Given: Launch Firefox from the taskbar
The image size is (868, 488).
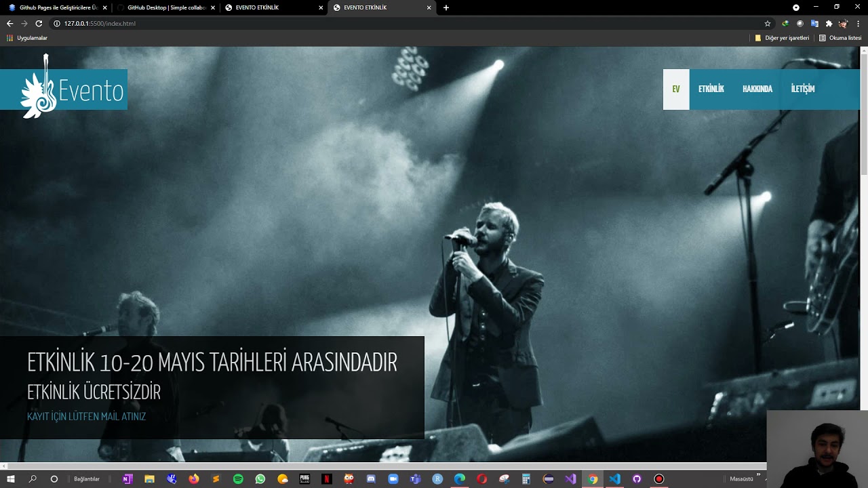Looking at the screenshot, I should click(194, 479).
